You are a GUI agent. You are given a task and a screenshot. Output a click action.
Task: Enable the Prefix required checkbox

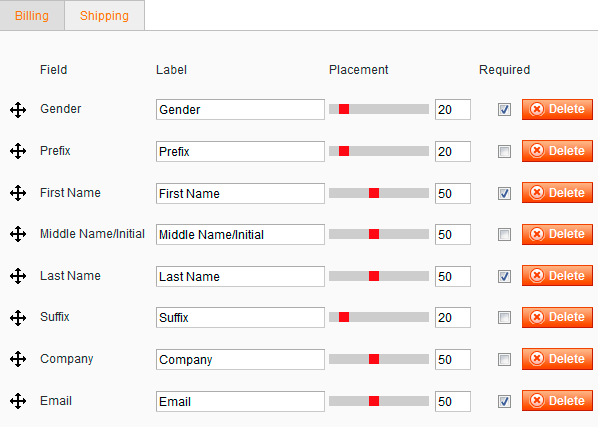click(x=504, y=152)
